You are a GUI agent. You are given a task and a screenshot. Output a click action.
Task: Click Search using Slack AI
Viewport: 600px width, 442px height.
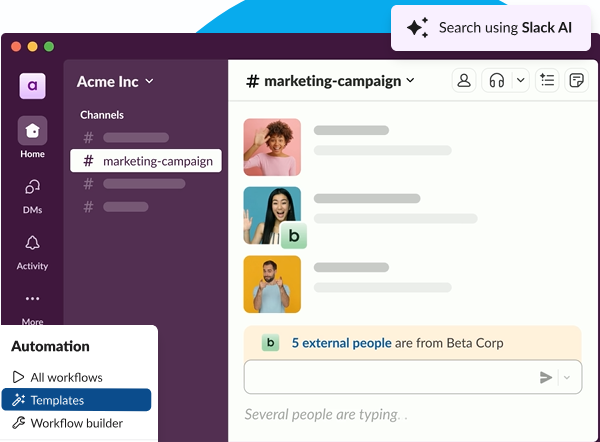click(491, 28)
